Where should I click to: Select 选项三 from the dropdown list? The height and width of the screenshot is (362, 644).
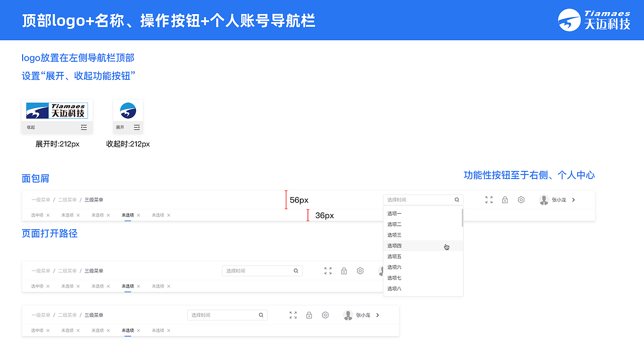[423, 235]
